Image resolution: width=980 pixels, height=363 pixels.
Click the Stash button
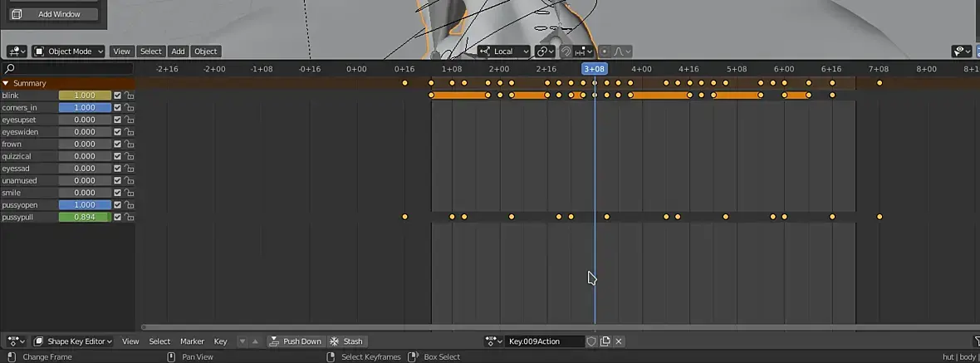coord(346,341)
